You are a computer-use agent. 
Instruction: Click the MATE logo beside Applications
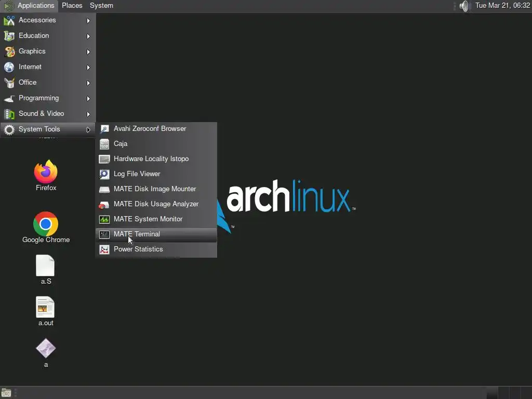(9, 6)
